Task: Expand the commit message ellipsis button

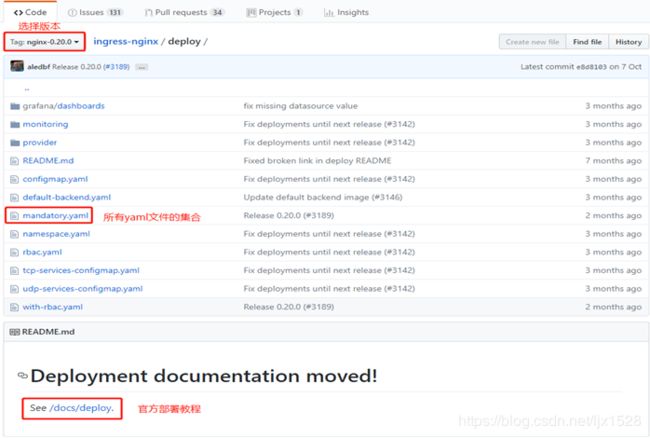Action: (x=141, y=67)
